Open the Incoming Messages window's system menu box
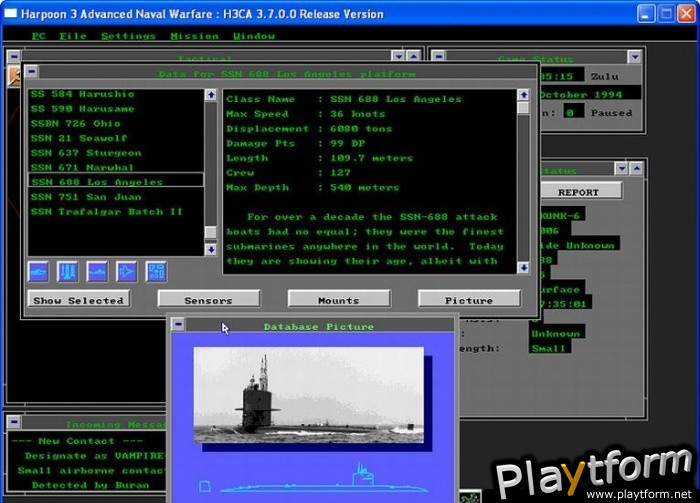 14,421
